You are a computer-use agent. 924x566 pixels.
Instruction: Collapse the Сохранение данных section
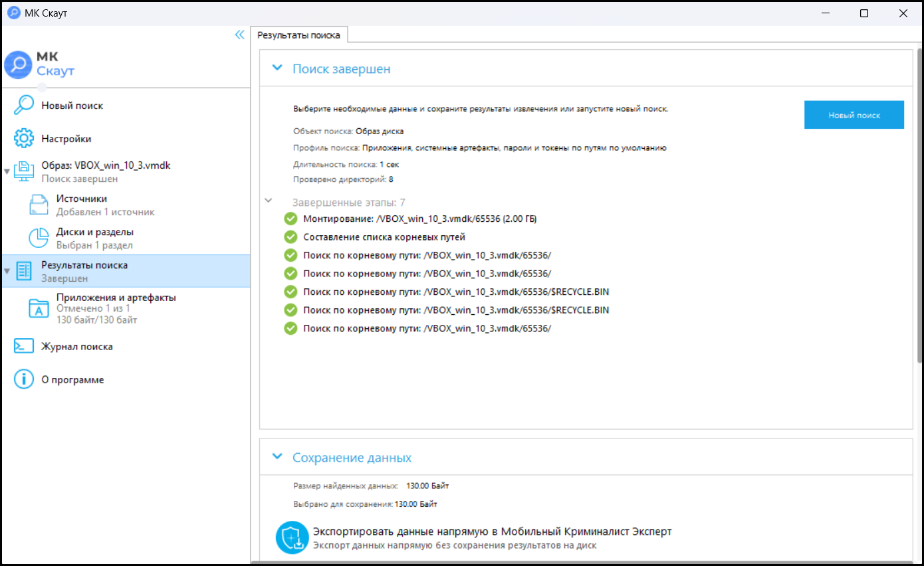point(277,457)
